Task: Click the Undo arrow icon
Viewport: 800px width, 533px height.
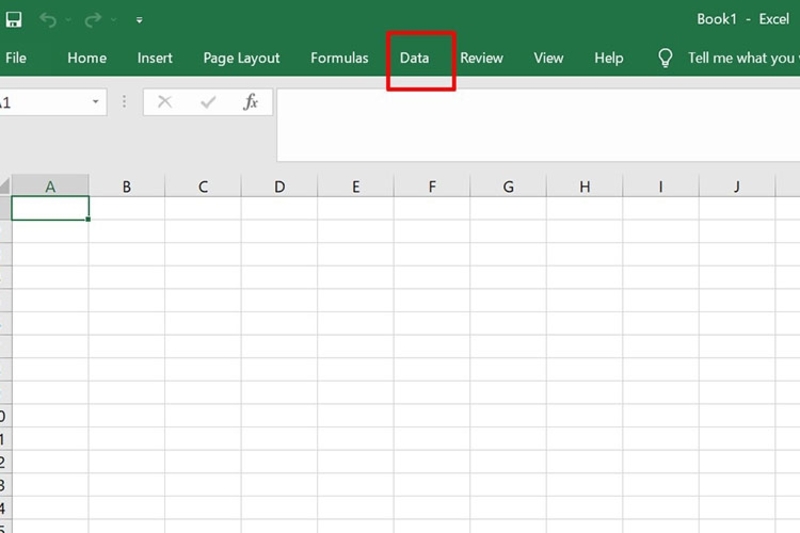Action: point(48,20)
